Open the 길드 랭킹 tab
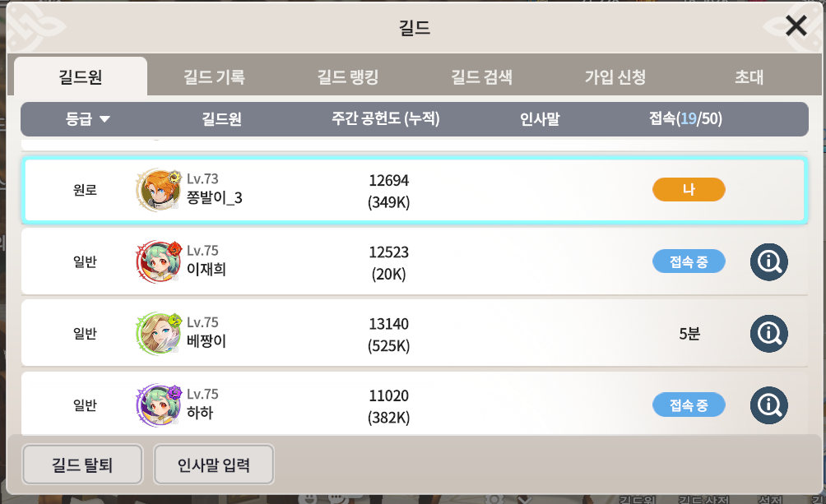826x504 pixels. [348, 78]
